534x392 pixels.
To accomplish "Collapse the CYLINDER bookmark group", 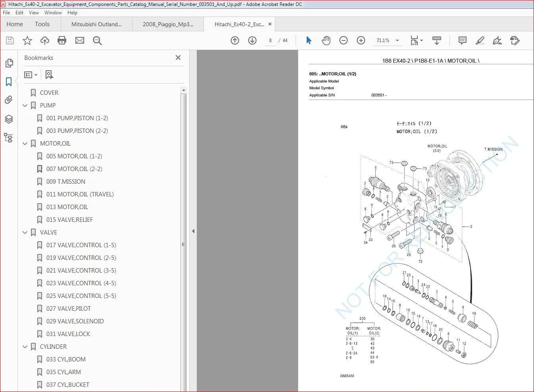I will (25, 347).
